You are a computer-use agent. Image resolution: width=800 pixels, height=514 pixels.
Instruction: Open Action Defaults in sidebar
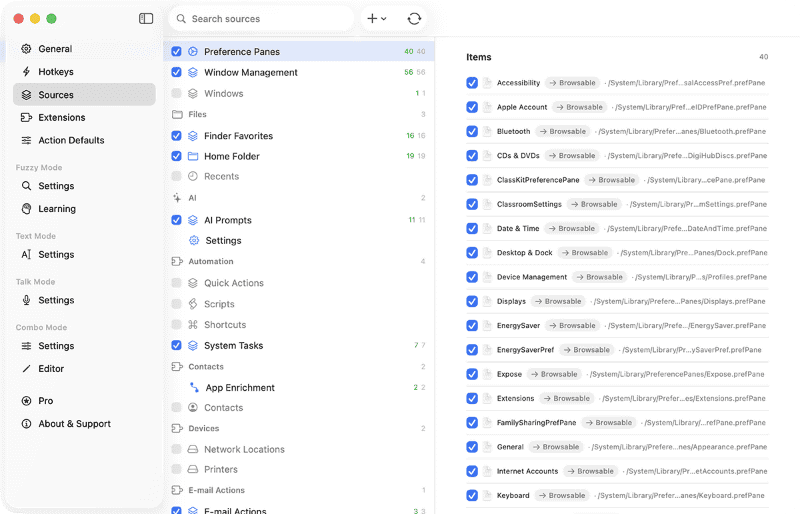[84, 140]
